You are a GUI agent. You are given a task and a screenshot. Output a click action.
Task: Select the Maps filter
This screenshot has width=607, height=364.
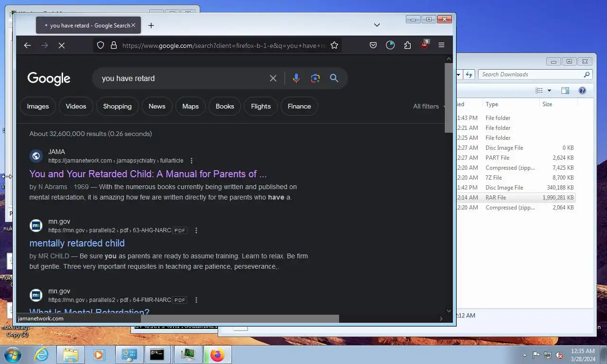coord(191,106)
